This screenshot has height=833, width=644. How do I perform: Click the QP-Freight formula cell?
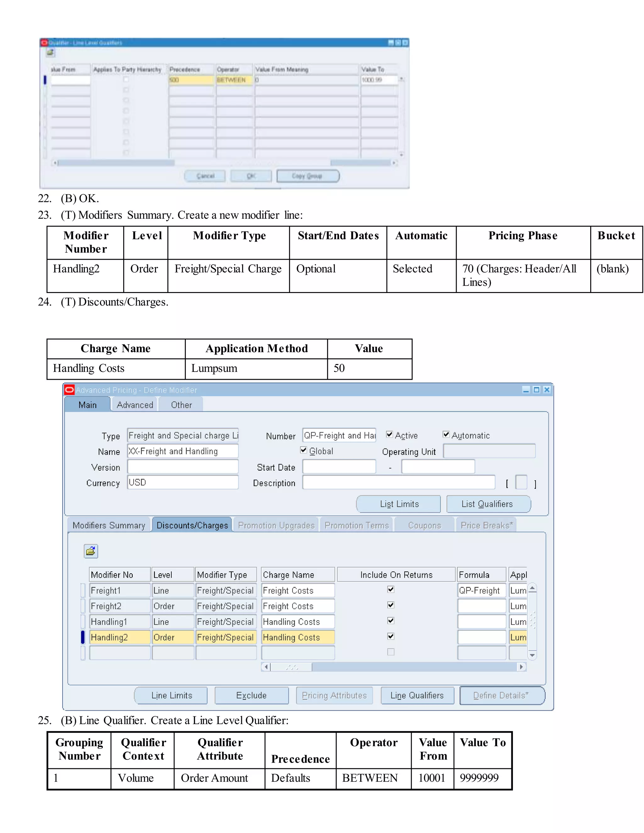482,590
